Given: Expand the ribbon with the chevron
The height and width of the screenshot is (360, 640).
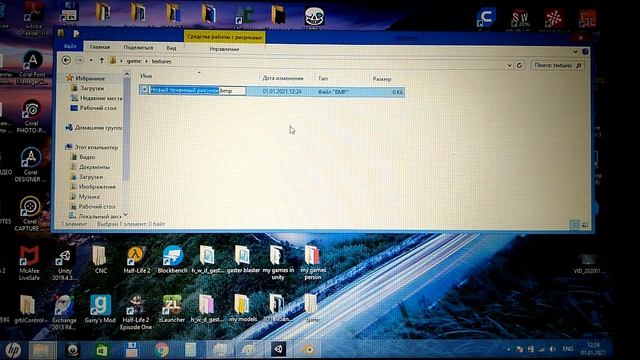Looking at the screenshot, I should pyautogui.click(x=575, y=52).
